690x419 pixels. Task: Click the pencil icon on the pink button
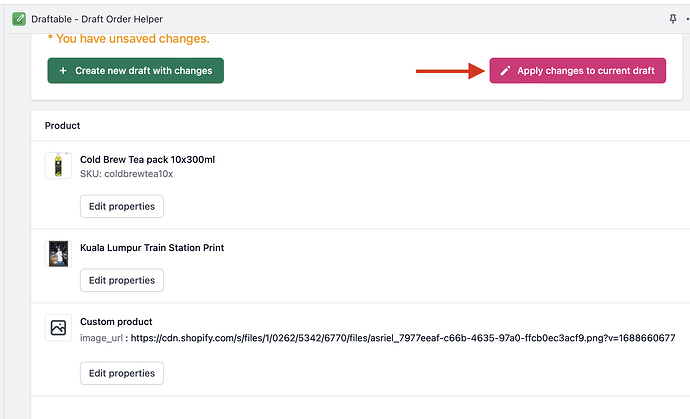pos(505,71)
